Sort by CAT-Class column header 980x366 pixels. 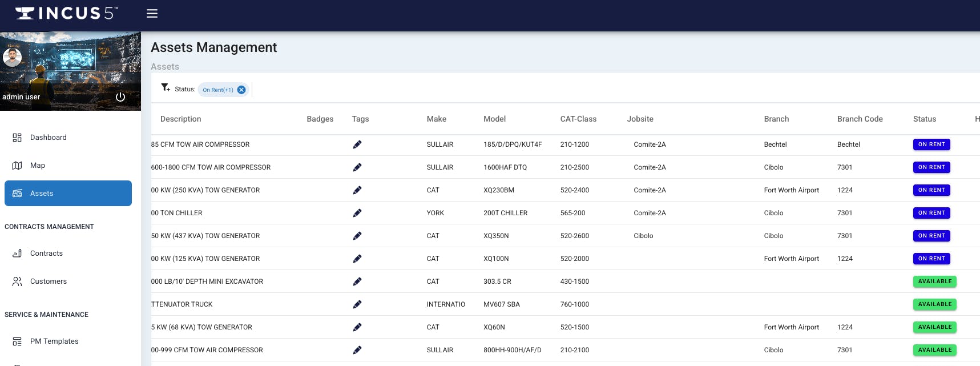[x=578, y=119]
